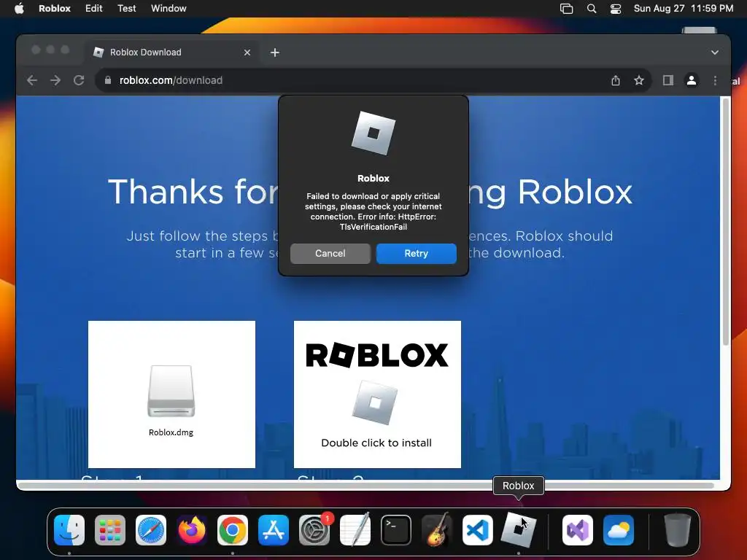Open System Settings from the dock

point(314,530)
